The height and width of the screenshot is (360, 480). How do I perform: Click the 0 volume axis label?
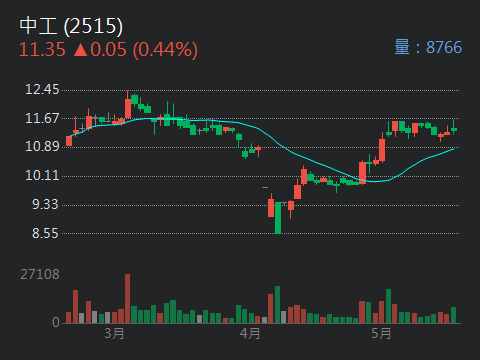[56, 322]
